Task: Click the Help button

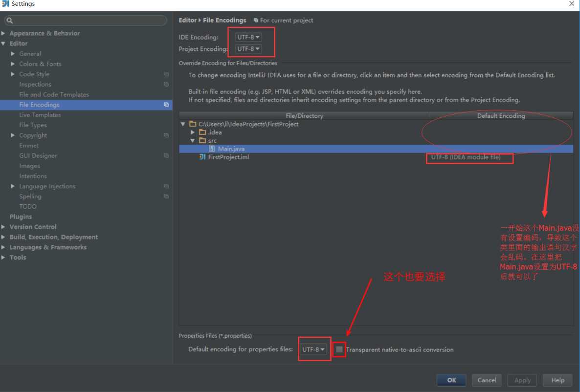Action: pyautogui.click(x=558, y=380)
